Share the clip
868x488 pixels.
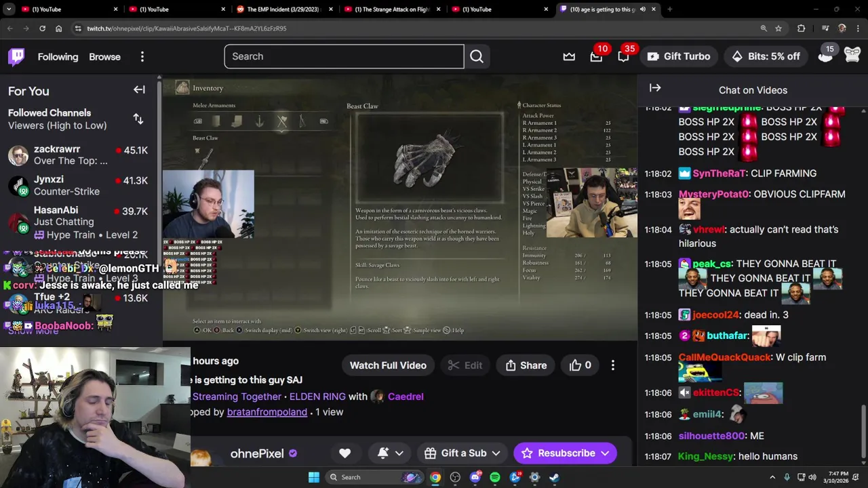click(526, 365)
